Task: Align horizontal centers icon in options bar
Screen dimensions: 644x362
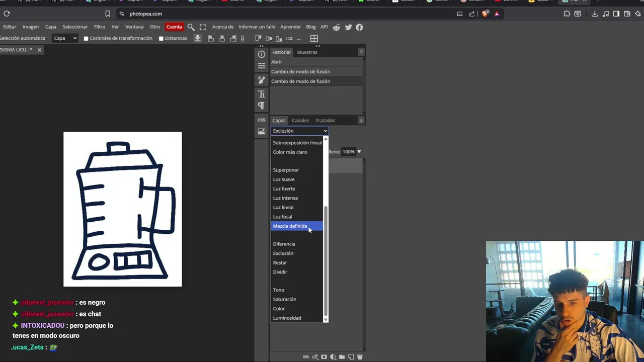Action: point(222,38)
